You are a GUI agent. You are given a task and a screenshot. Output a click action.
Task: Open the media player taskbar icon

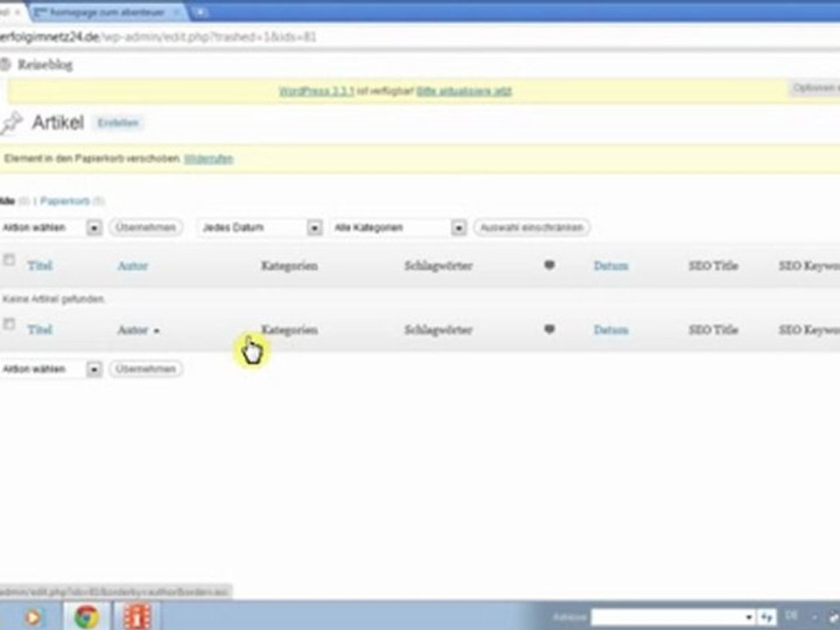click(32, 617)
